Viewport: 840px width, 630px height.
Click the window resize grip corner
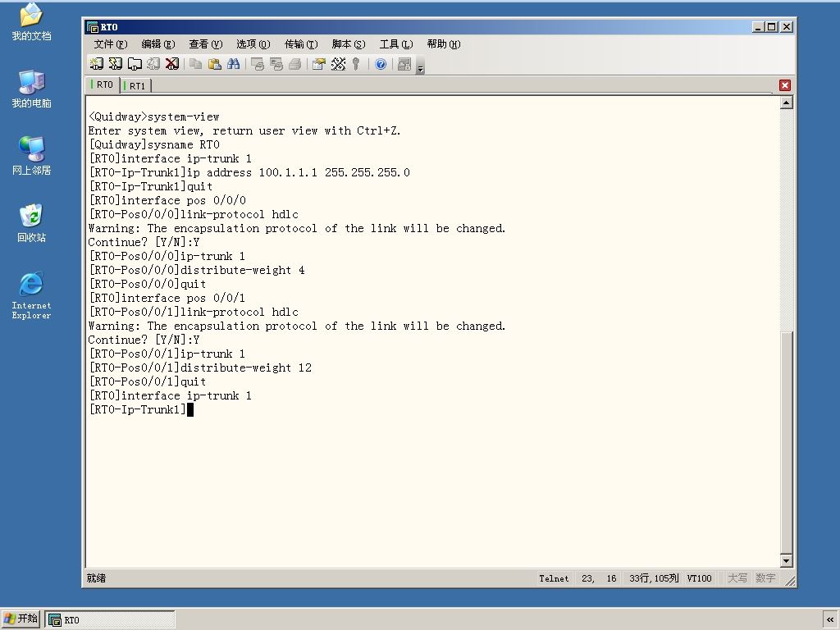[x=790, y=580]
